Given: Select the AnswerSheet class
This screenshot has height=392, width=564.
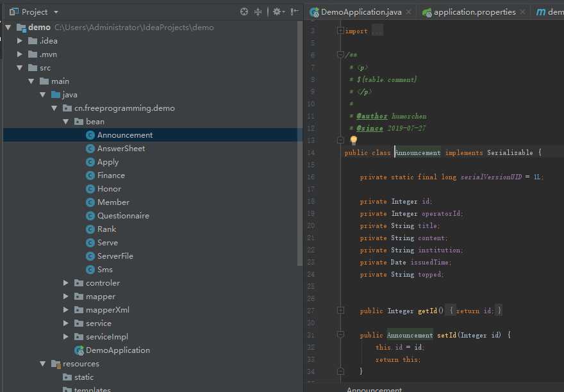Looking at the screenshot, I should coord(121,149).
